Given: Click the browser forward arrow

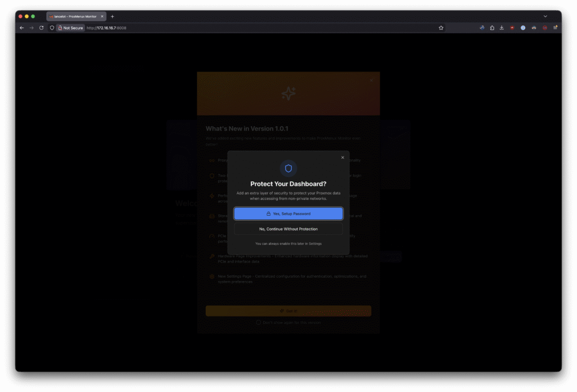Looking at the screenshot, I should (32, 28).
